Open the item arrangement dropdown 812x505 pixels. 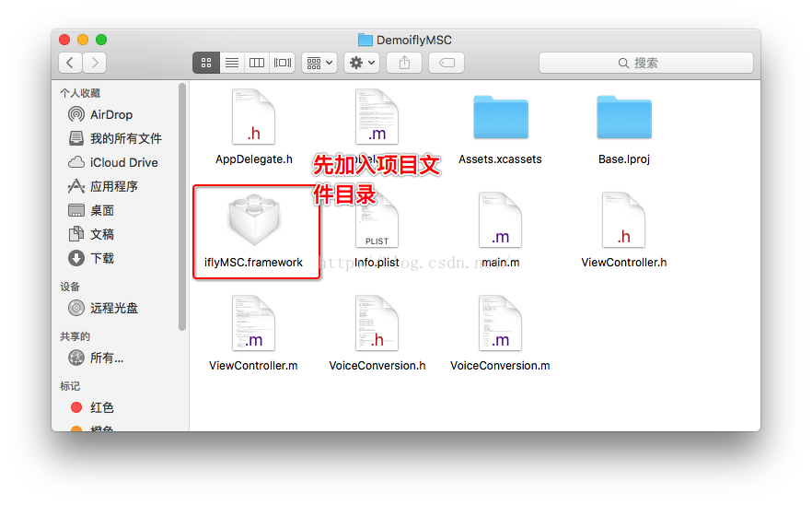click(319, 63)
